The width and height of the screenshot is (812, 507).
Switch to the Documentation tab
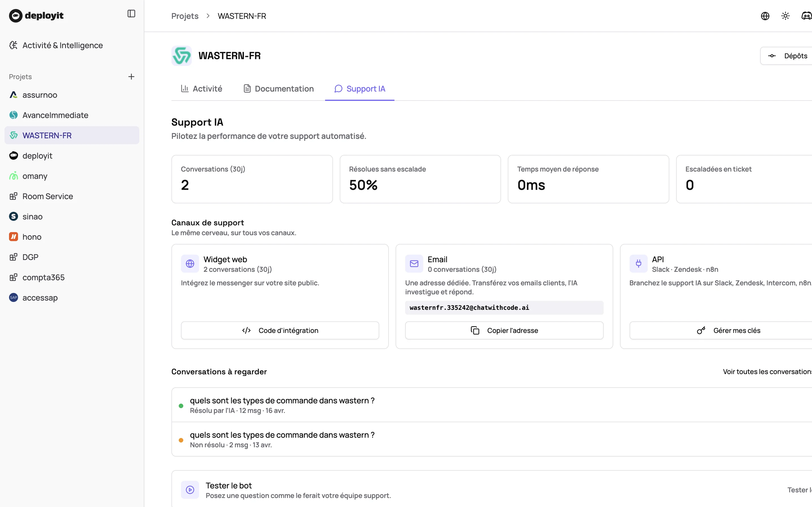[278, 88]
